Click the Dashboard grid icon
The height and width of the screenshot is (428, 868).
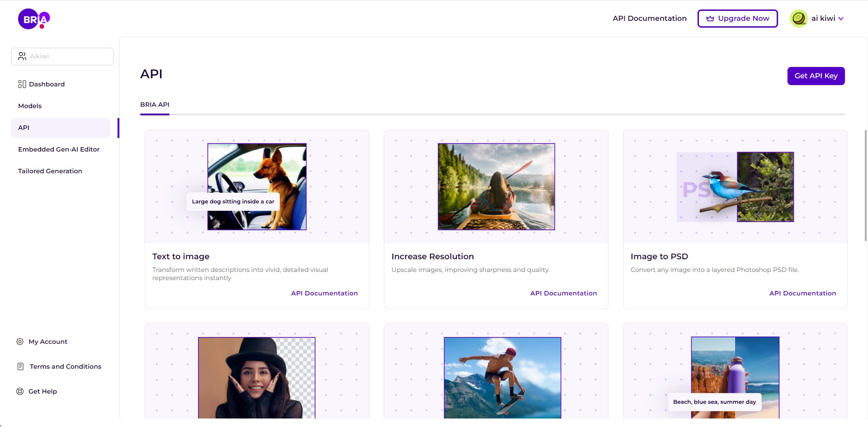(x=22, y=84)
